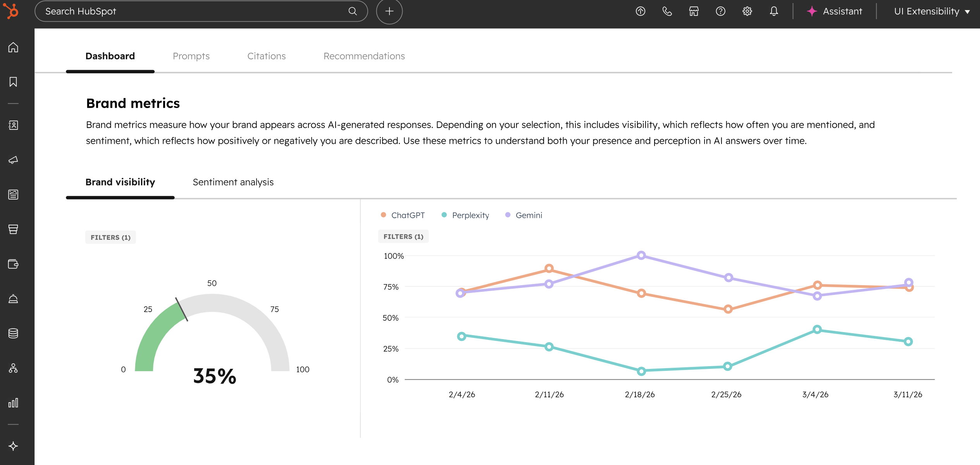Click the plus create button
Viewport: 980px width, 465px height.
[x=389, y=11]
